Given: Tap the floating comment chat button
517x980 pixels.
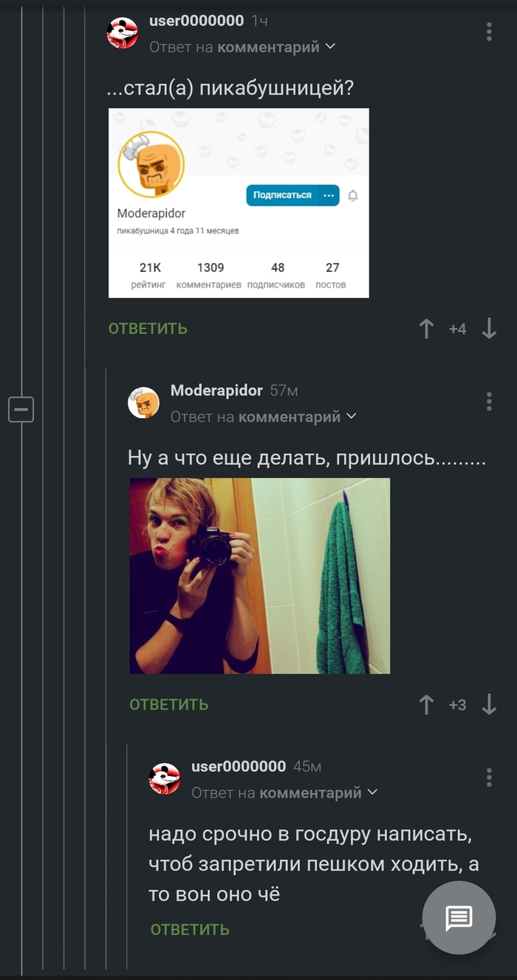Looking at the screenshot, I should pos(458,918).
